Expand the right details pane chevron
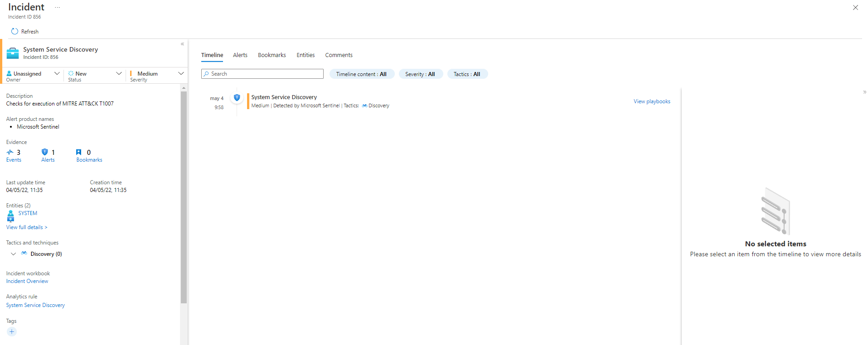This screenshot has width=868, height=345. [x=864, y=92]
